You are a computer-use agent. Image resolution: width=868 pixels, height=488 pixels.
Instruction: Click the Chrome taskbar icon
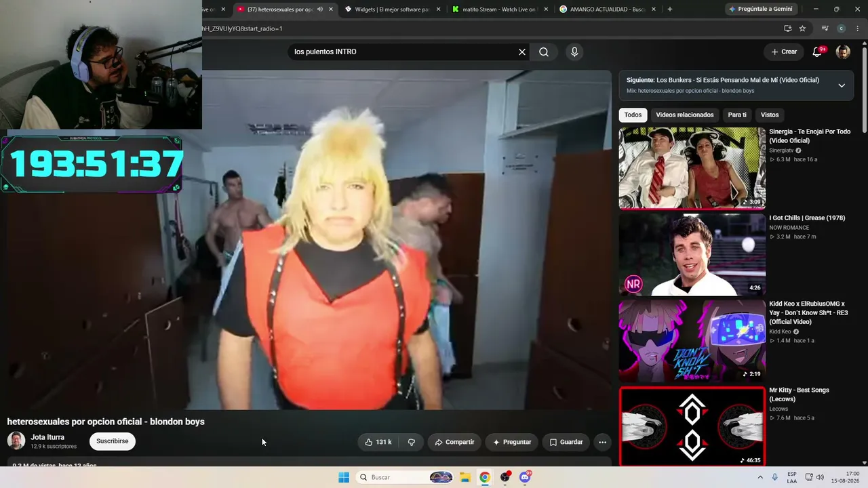(485, 477)
